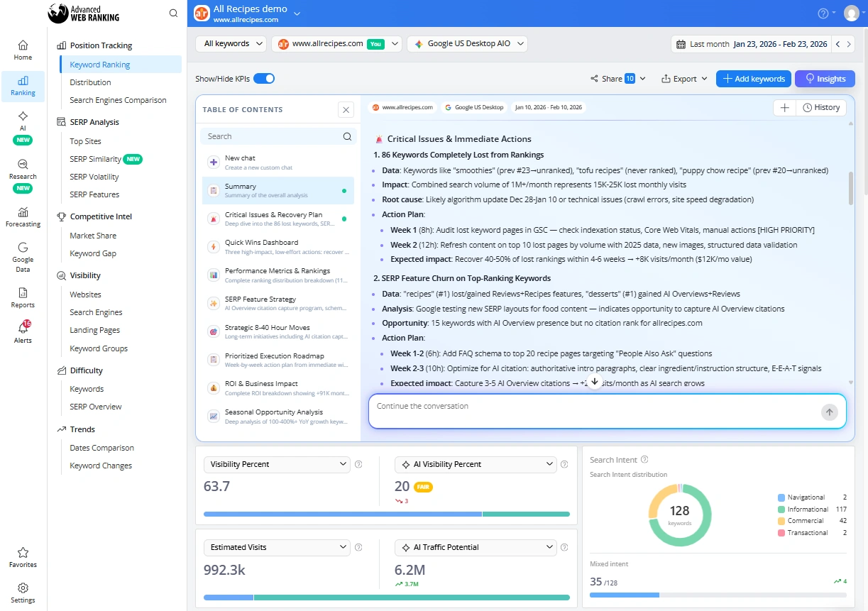
Task: Open the Share dropdown
Action: tap(617, 79)
